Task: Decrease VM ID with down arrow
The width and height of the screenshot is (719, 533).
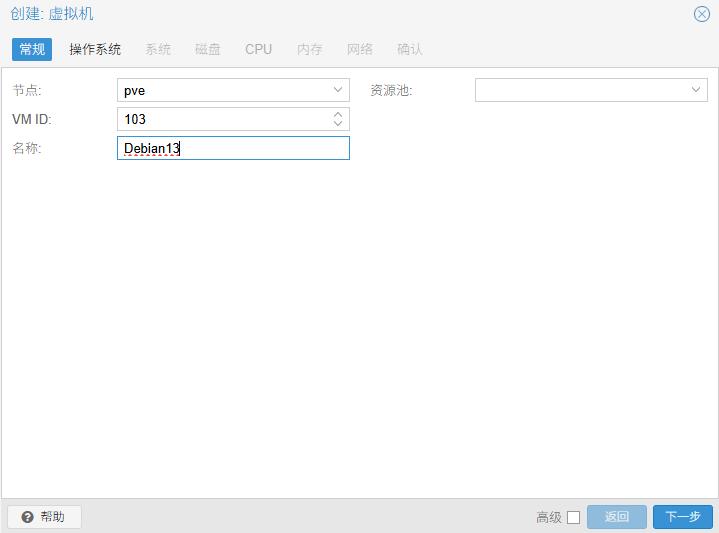Action: click(x=338, y=124)
